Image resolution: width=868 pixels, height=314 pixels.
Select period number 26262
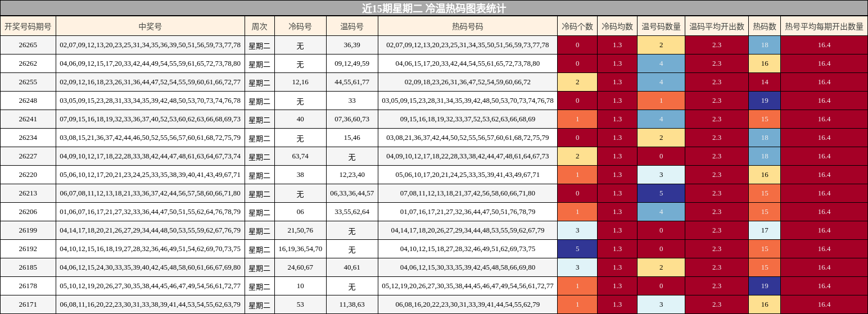28,63
